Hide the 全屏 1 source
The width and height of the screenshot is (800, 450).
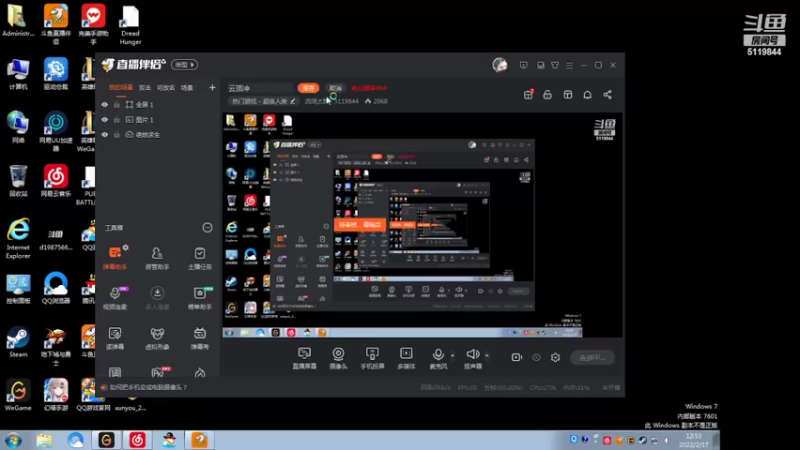point(105,105)
